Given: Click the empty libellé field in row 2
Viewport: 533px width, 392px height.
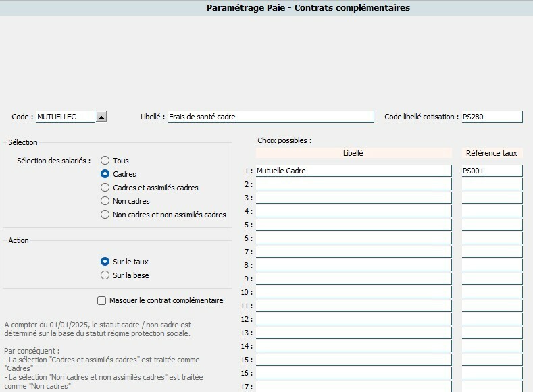Looking at the screenshot, I should tap(354, 184).
